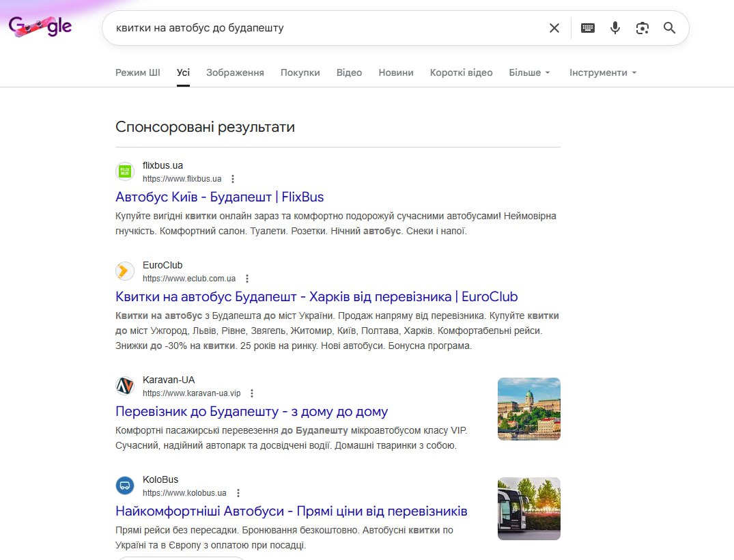Open three-dot menu beside flixbus.ua URL

233,179
